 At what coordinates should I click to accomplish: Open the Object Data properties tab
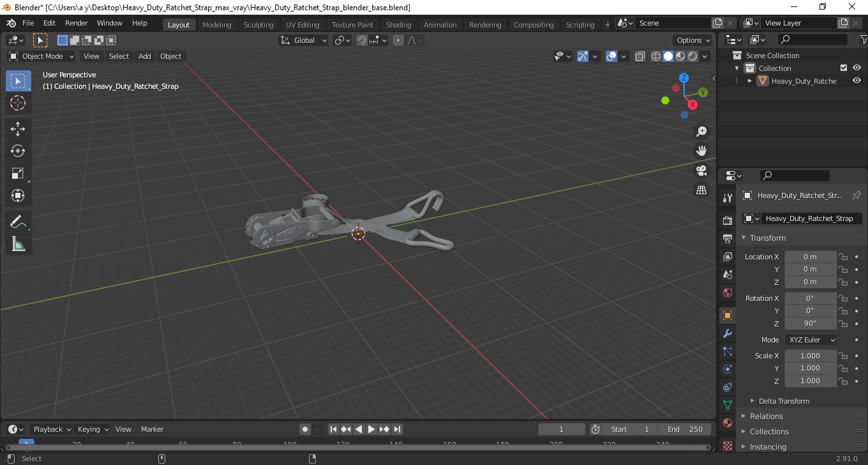pos(727,405)
